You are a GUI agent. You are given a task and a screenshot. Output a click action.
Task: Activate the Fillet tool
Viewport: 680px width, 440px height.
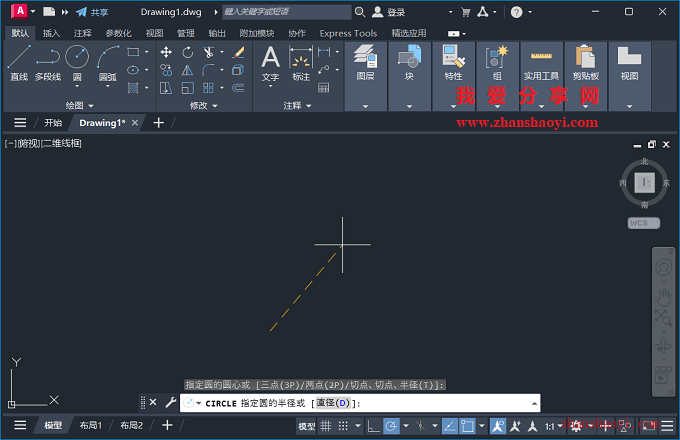[x=208, y=70]
